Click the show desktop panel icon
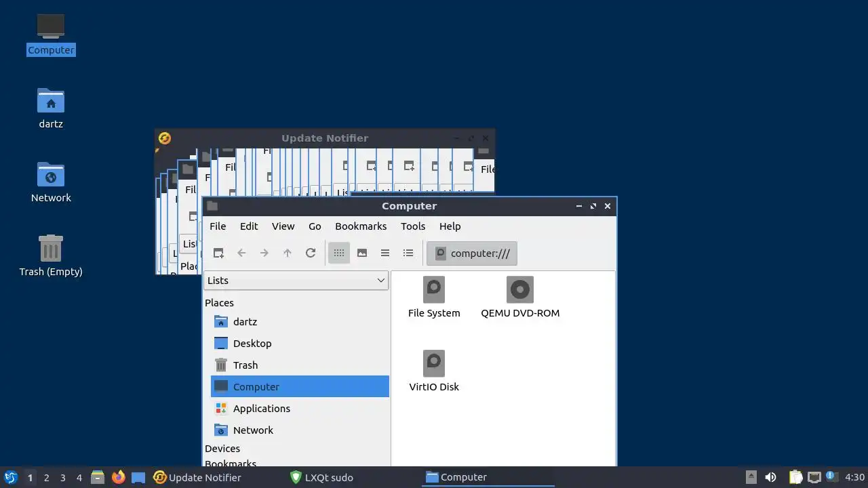This screenshot has width=868, height=488. tap(138, 477)
